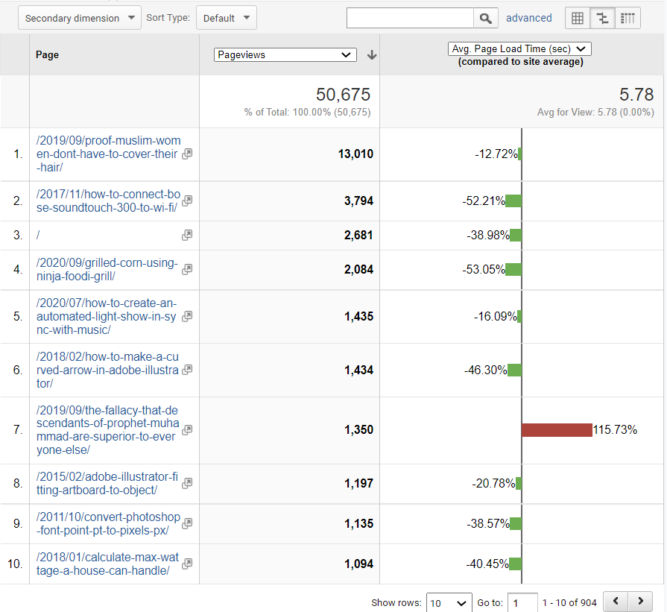Viewport: 667px width, 612px height.
Task: Click the -12.72% load time value
Action: point(496,154)
